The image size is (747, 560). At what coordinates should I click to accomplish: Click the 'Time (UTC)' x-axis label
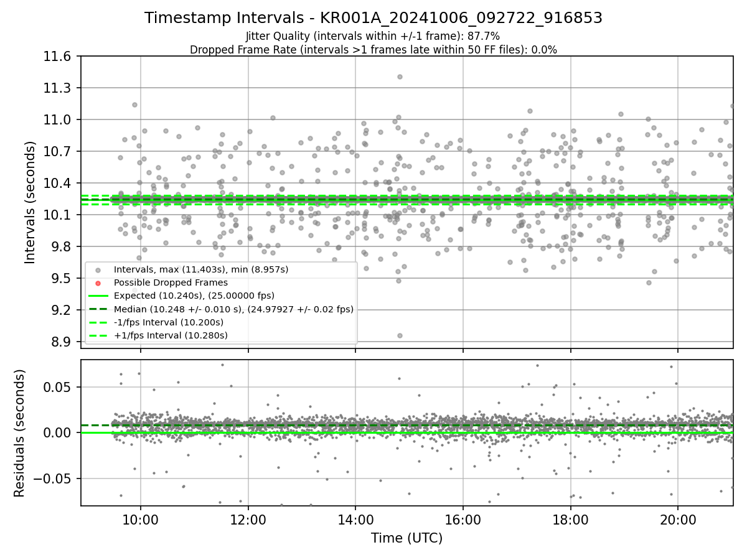click(406, 538)
